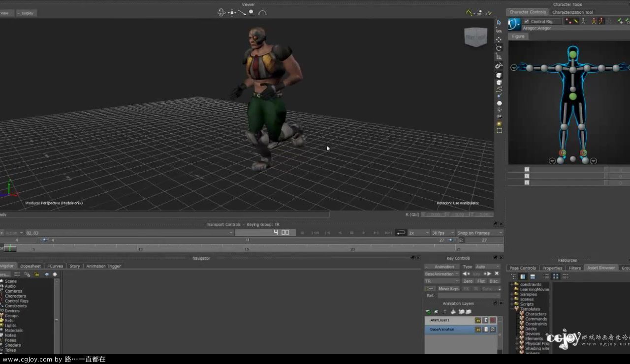Switch Asset Browser to thumbnail grid view
Viewport: 630px width, 364px height.
556,276
